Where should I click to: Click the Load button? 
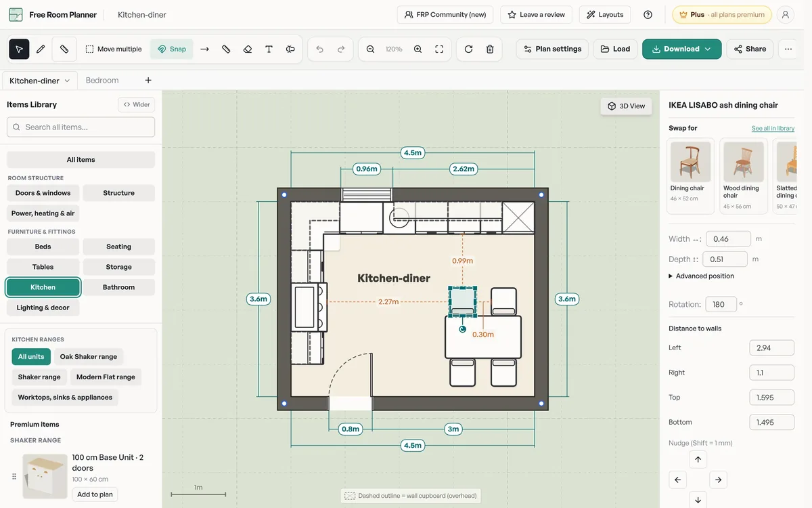coord(616,49)
